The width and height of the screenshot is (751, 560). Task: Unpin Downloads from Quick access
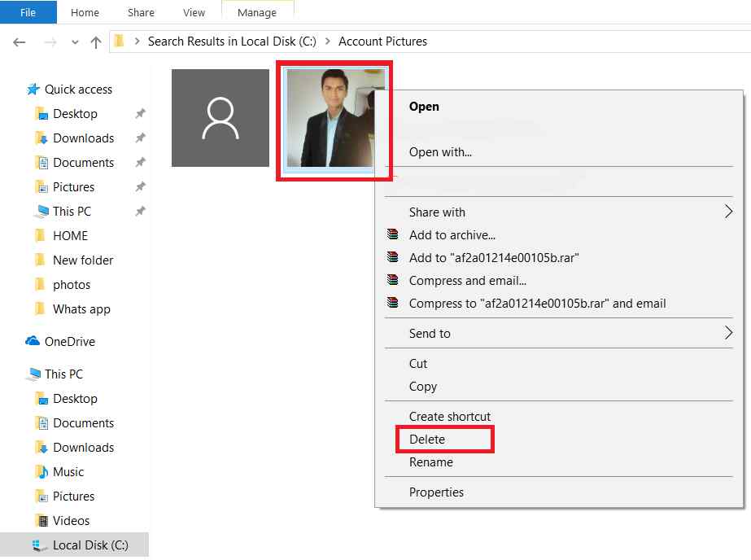139,138
